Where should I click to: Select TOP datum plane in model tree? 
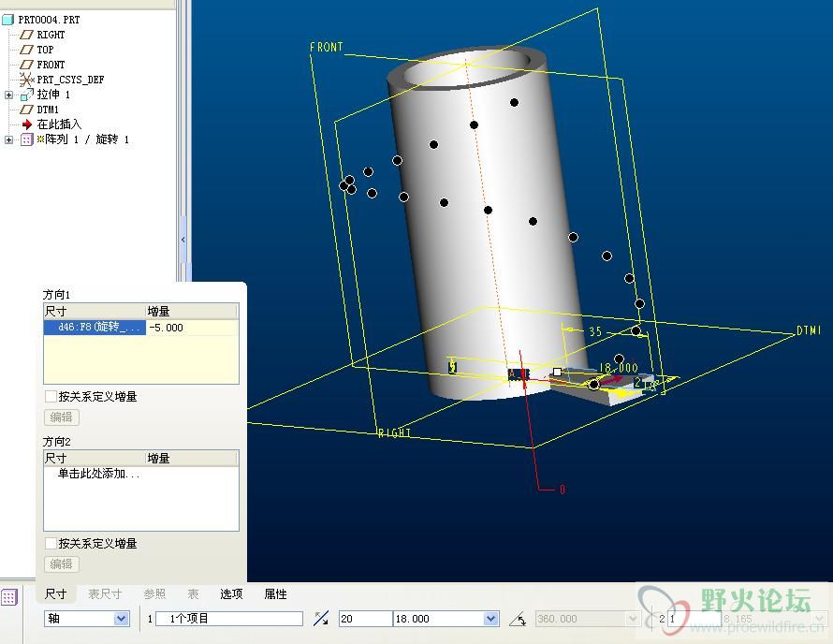coord(45,50)
